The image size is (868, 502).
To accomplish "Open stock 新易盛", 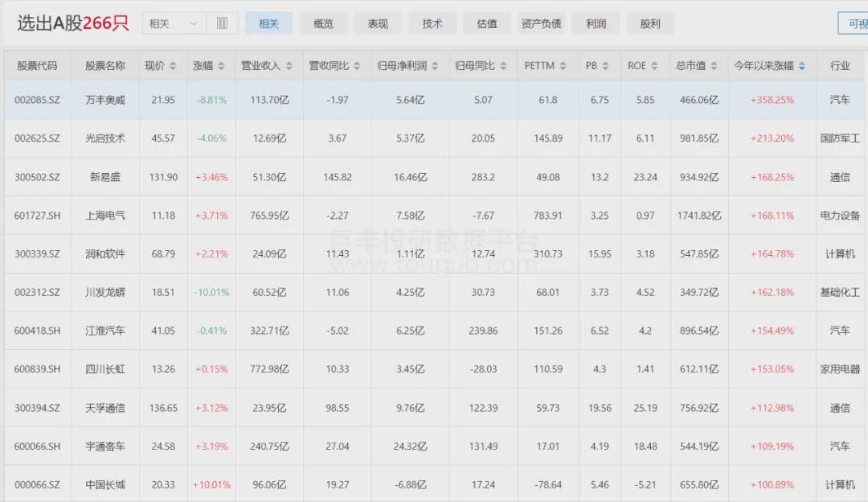I will pyautogui.click(x=105, y=177).
